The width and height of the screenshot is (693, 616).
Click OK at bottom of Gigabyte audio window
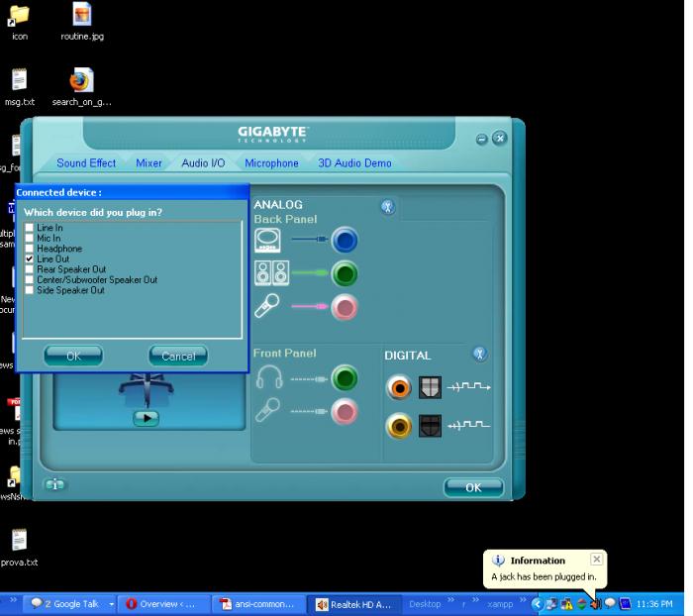coord(473,487)
